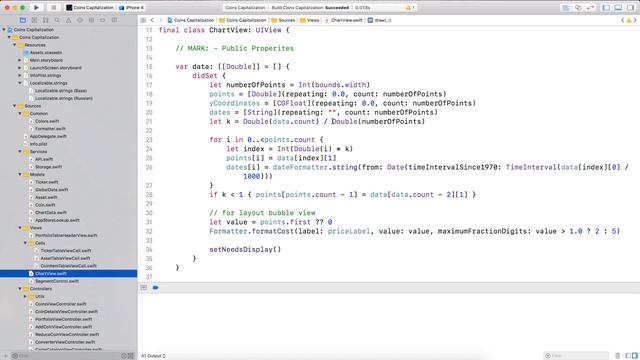Open the Breakpoint navigator
Viewport: 640px width, 360px height.
103,20
